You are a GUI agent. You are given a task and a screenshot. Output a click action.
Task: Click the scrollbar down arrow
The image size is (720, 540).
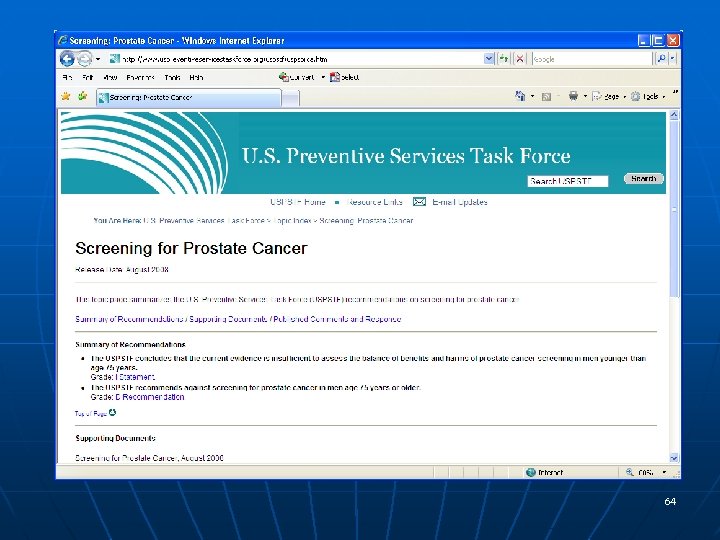point(674,458)
